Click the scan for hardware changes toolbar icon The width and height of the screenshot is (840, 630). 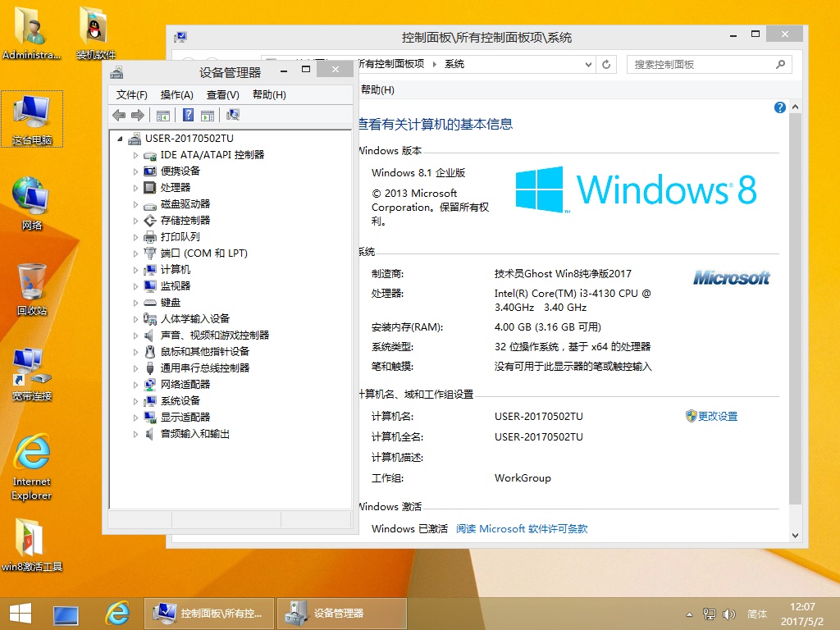[233, 116]
